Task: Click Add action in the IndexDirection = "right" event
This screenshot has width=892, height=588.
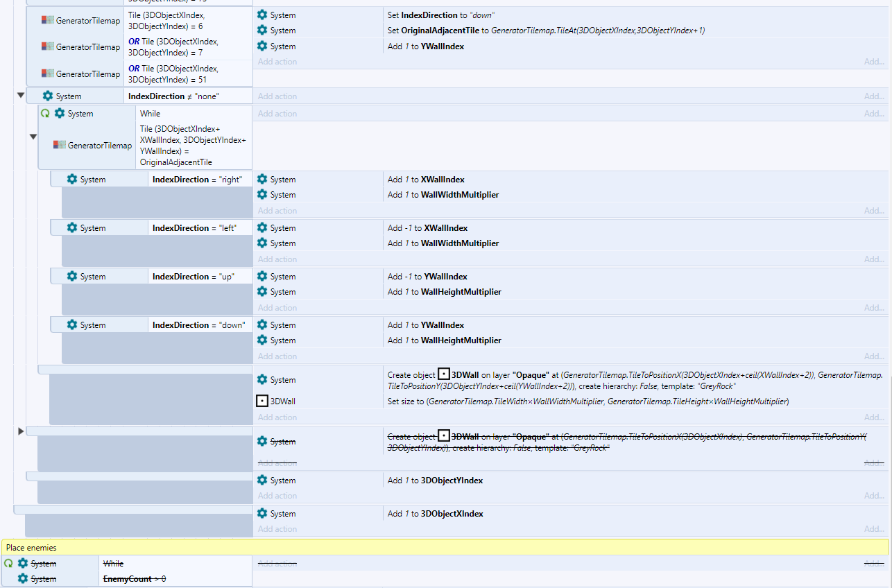Action: [x=277, y=211]
